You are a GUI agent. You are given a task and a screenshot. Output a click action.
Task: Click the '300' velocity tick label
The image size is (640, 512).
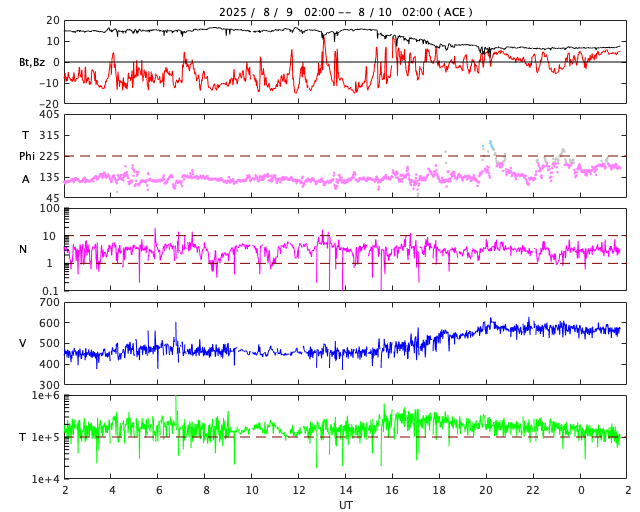49,385
